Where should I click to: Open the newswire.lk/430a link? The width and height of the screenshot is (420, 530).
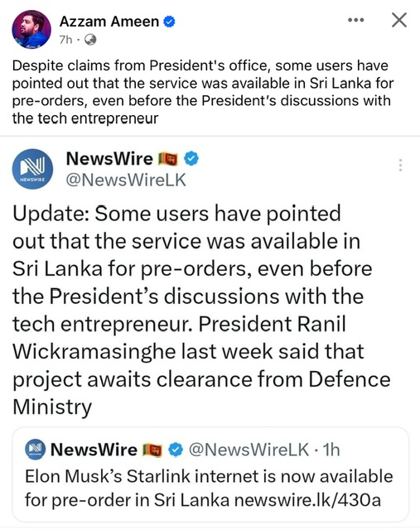pos(307,500)
